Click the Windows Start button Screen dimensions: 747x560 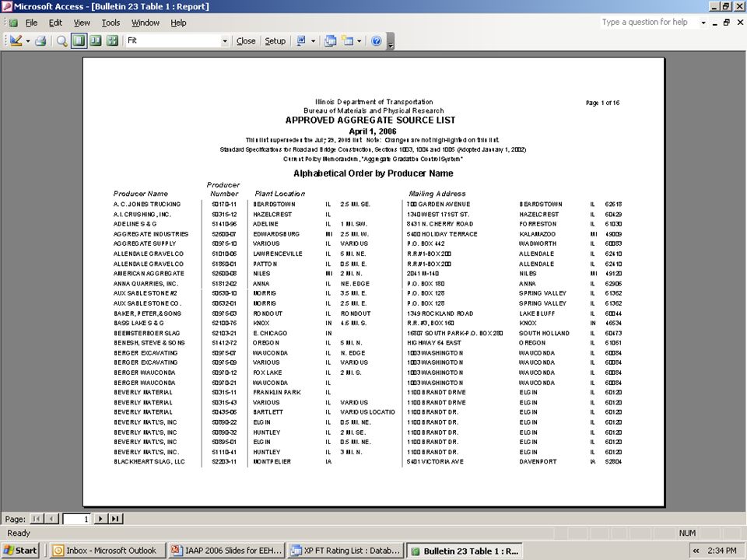coord(20,551)
